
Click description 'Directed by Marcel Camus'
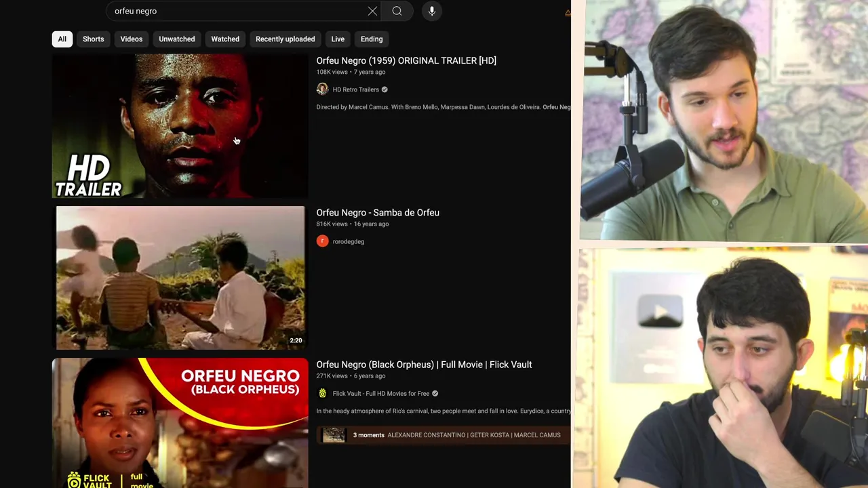(x=443, y=107)
